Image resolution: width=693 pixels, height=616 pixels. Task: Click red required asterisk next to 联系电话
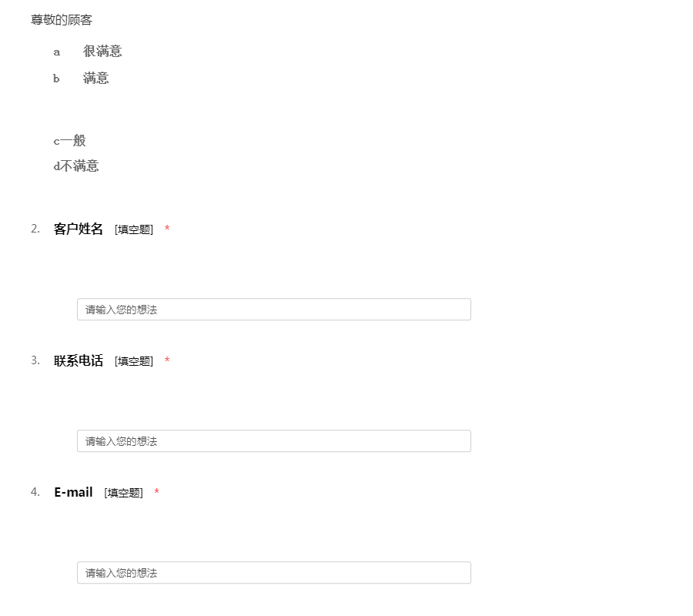[x=167, y=360]
